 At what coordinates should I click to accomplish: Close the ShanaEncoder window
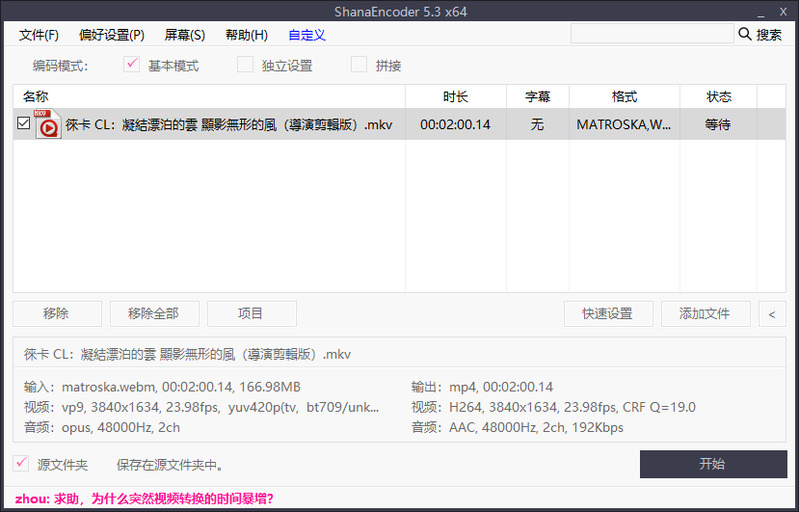[x=782, y=11]
